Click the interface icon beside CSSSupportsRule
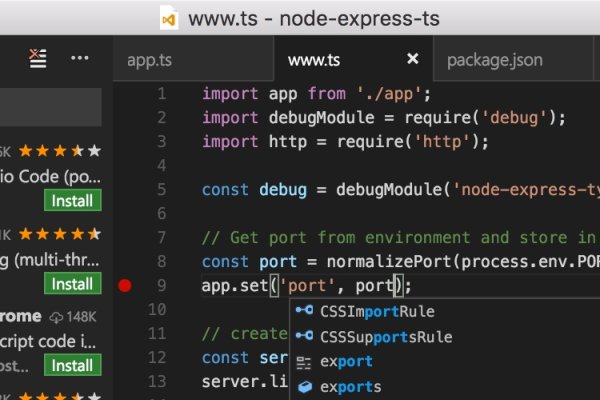This screenshot has height=400, width=600. 305,336
